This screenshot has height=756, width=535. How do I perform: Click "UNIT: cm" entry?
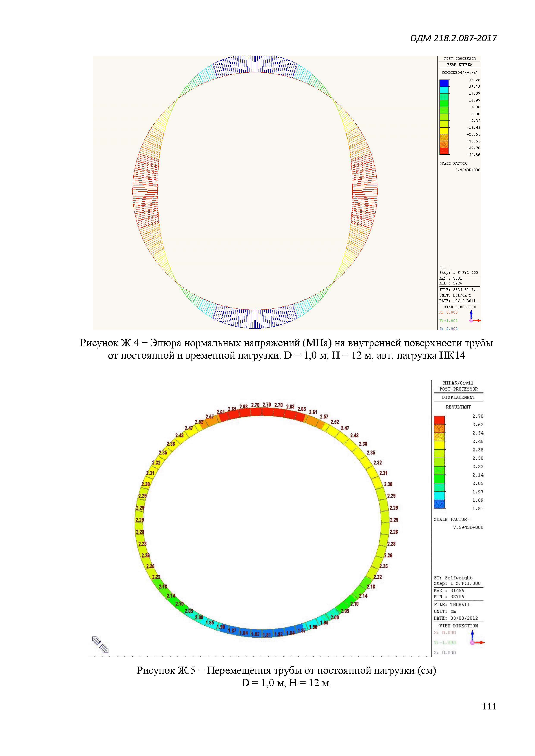click(445, 611)
